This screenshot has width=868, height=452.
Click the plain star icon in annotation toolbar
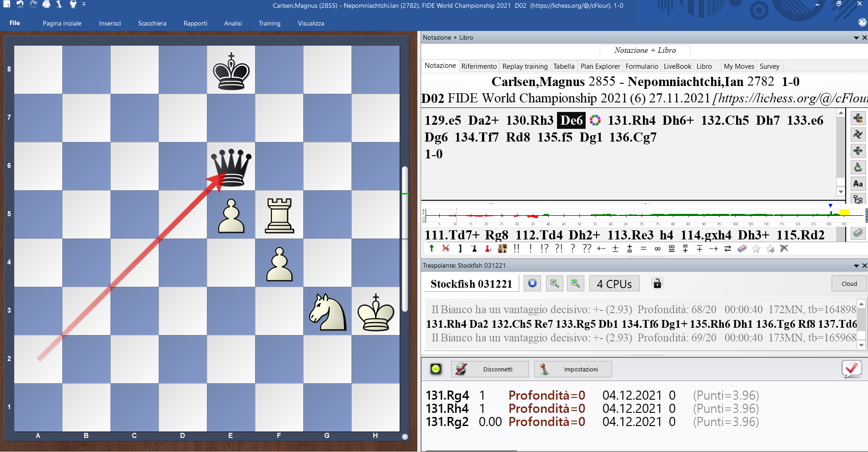click(x=756, y=249)
